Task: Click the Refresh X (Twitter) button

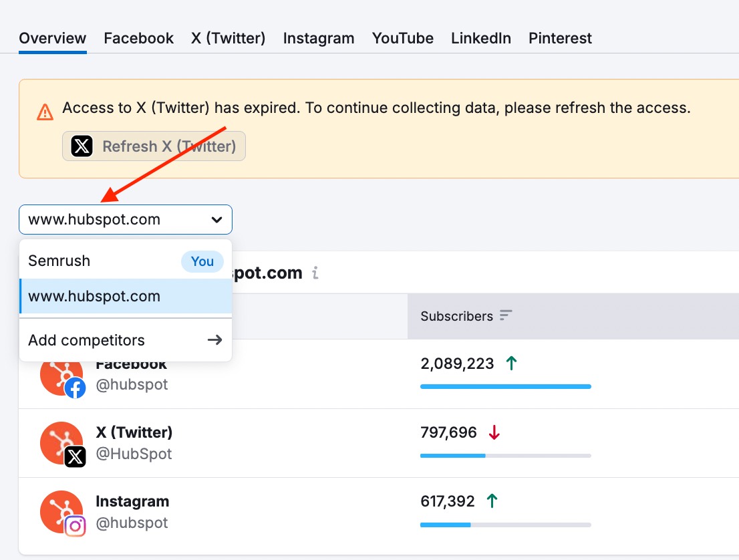Action: pos(154,146)
